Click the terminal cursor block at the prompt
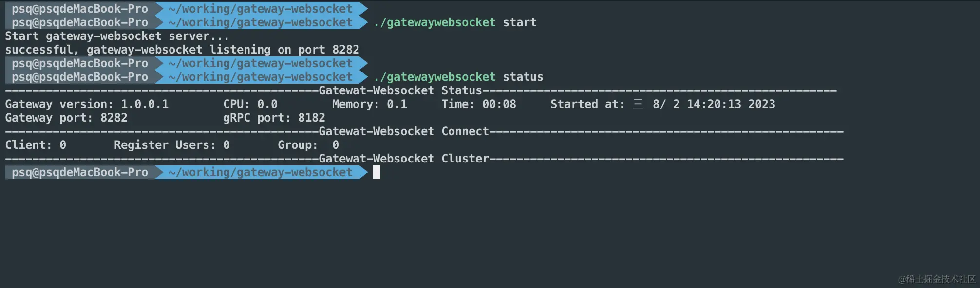 pyautogui.click(x=376, y=172)
